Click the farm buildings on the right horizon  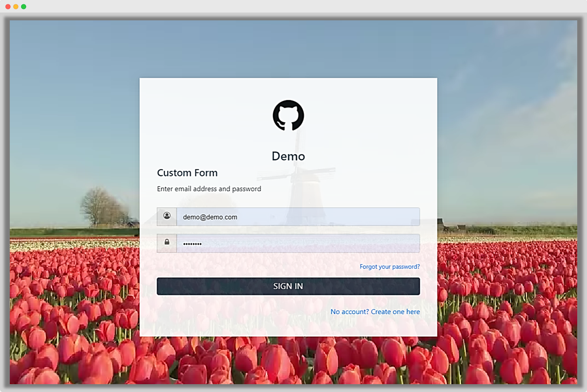[x=450, y=225]
